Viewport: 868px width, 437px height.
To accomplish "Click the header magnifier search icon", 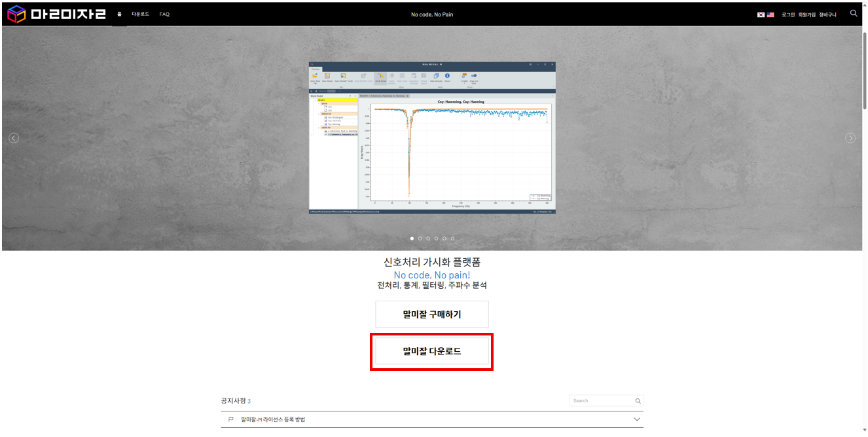I will [854, 13].
